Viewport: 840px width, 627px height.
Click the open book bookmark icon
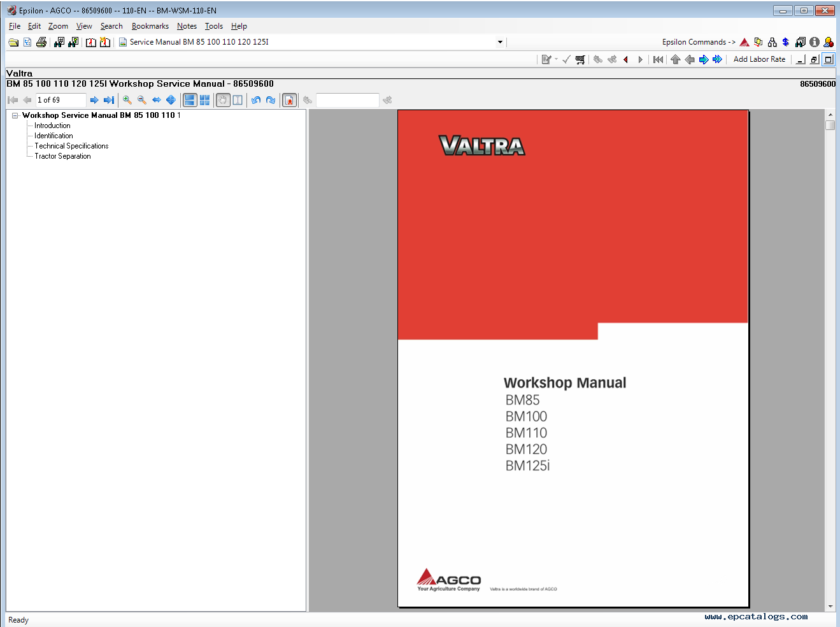91,42
